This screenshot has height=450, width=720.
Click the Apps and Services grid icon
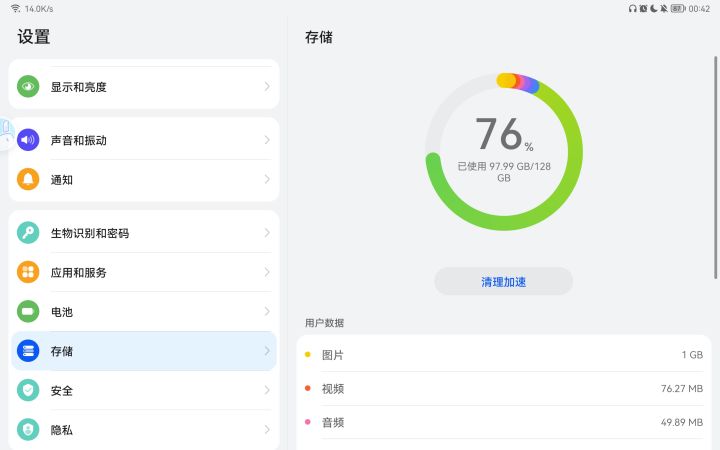[28, 272]
